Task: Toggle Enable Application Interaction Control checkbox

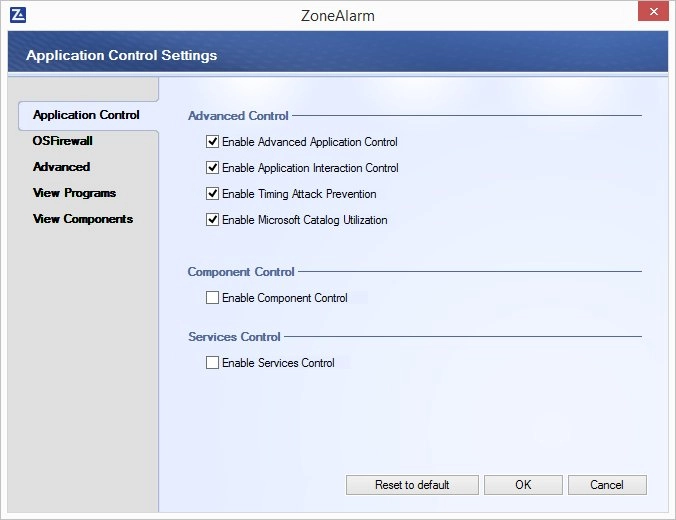Action: (212, 167)
